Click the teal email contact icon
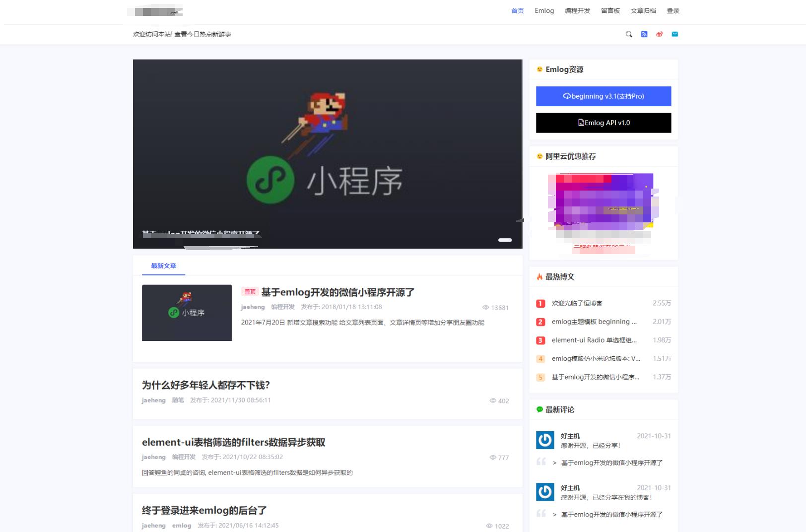This screenshot has width=806, height=532. click(674, 34)
